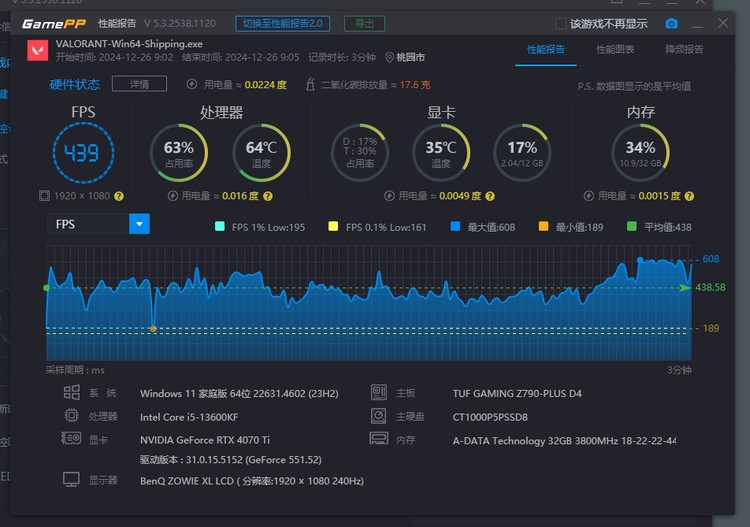Click power icon beside memory 用电量
The height and width of the screenshot is (527, 750).
(589, 196)
